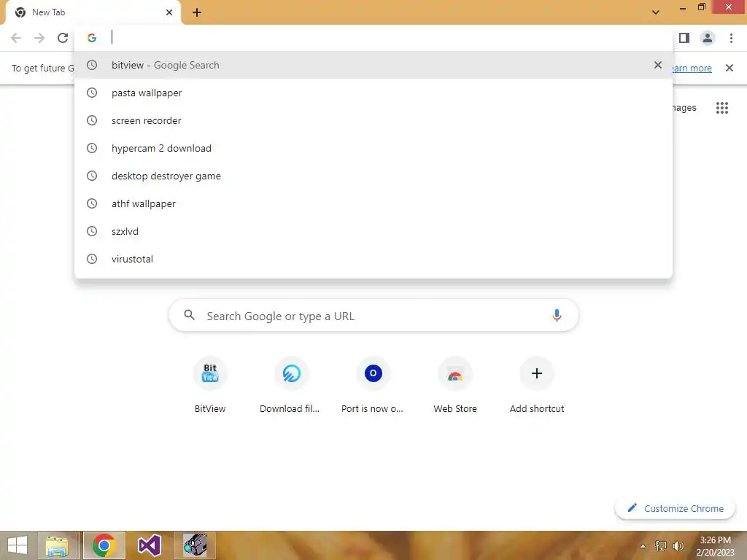Image resolution: width=747 pixels, height=560 pixels.
Task: Open the Web Store shortcut
Action: point(455,386)
